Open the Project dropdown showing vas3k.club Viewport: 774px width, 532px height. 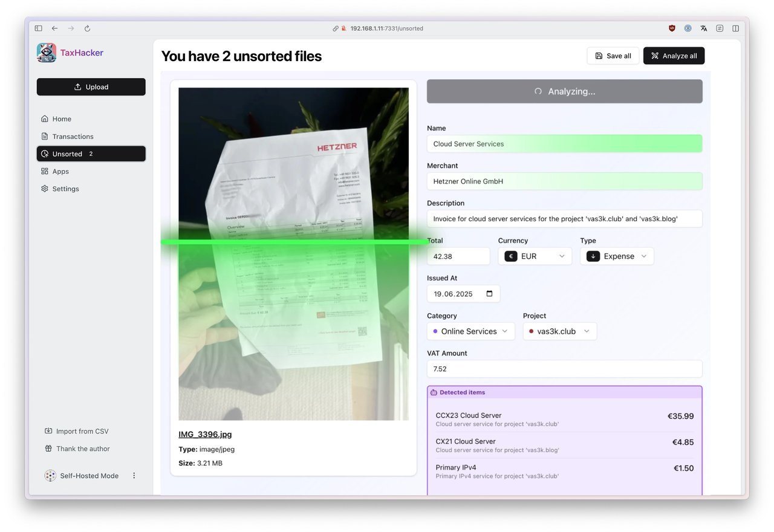[x=559, y=331]
